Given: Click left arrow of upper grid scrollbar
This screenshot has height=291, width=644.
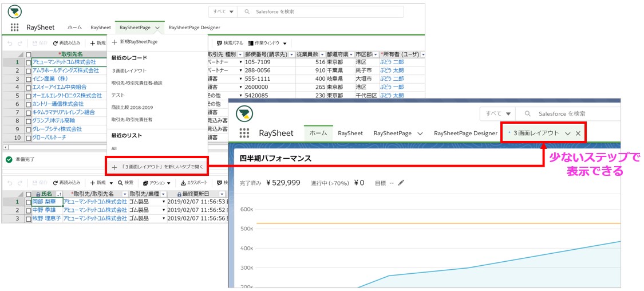Looking at the screenshot, I should (5, 147).
